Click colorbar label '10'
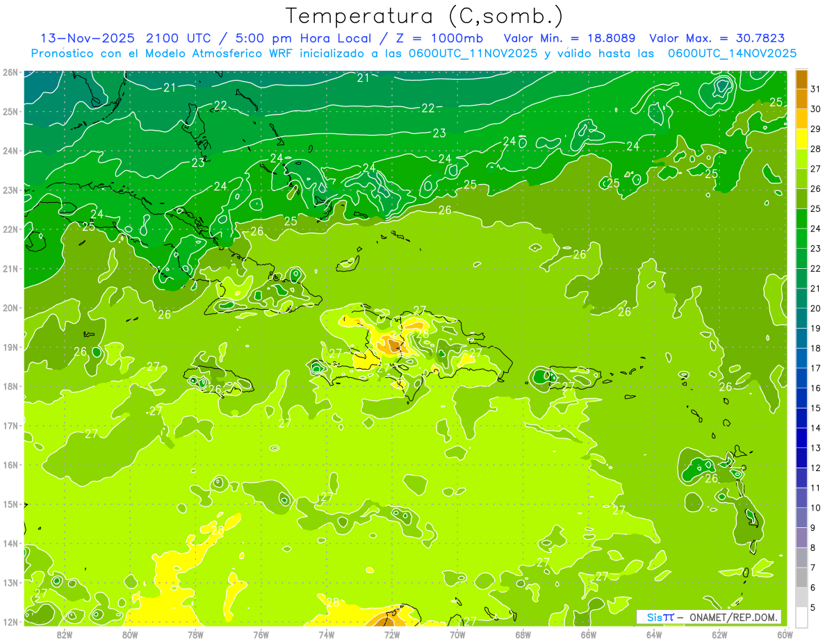Screen dimensions: 834x644 coord(816,508)
